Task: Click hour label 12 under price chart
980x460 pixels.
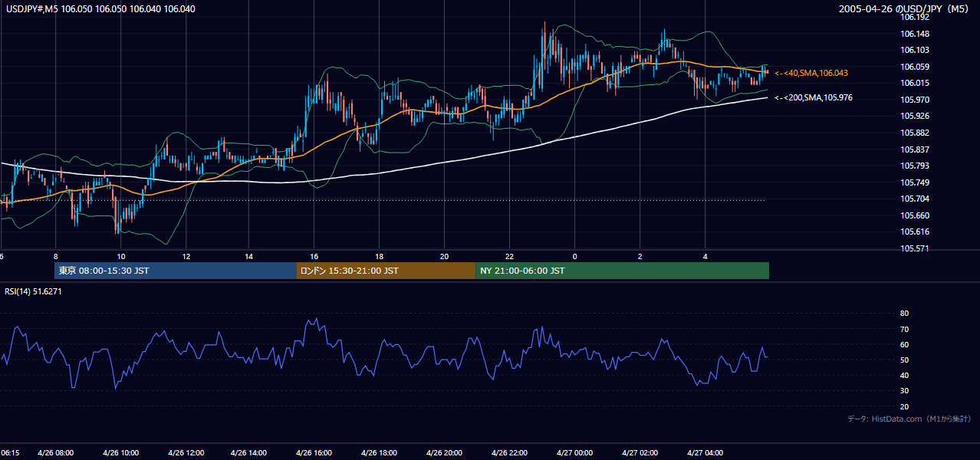Action: coord(186,256)
